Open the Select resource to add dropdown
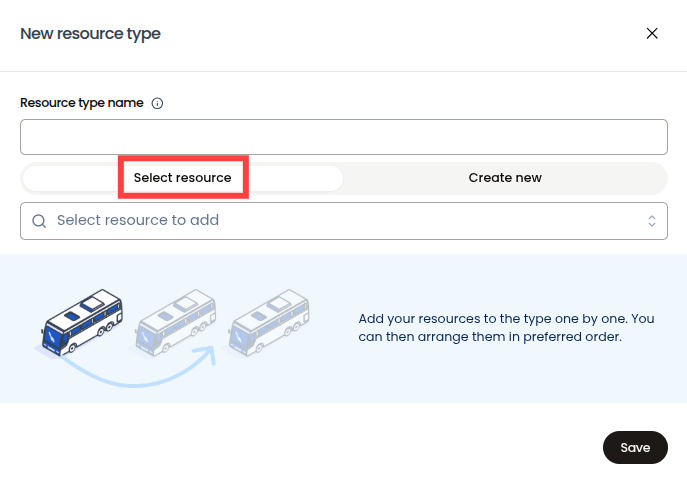The height and width of the screenshot is (479, 687). pos(344,221)
